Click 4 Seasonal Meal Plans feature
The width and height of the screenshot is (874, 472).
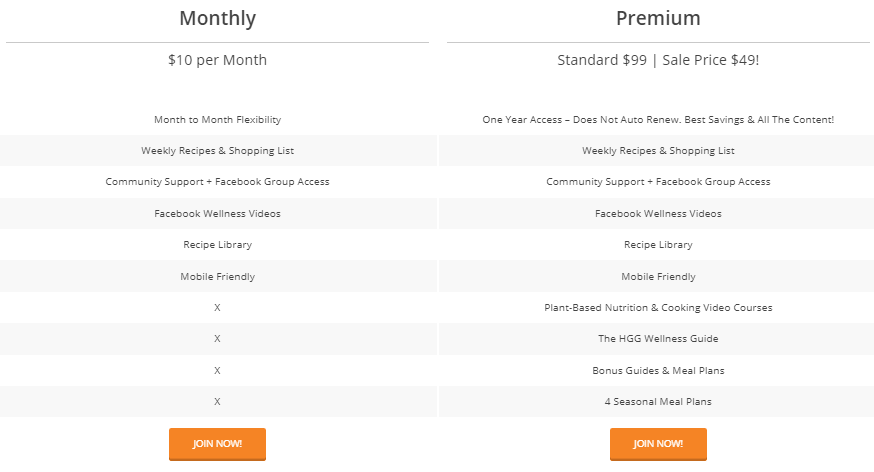pyautogui.click(x=658, y=402)
